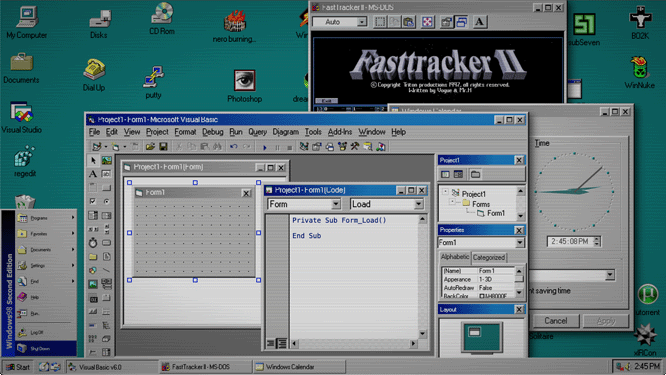Click the Mark selection icon in FastTracker toolbar

380,22
